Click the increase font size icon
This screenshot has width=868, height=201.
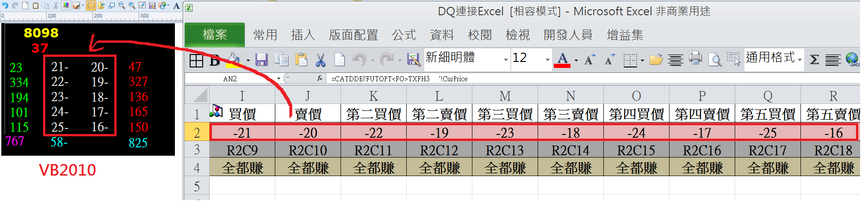589,60
